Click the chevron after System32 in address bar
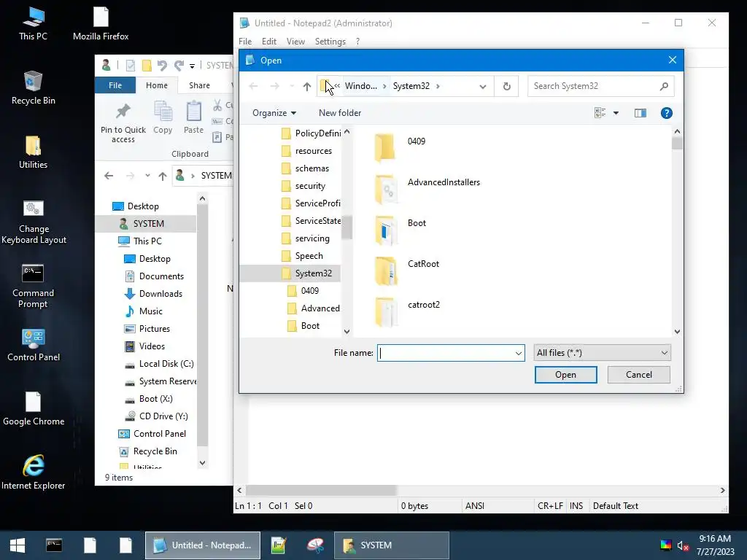The width and height of the screenshot is (747, 560). click(x=438, y=86)
